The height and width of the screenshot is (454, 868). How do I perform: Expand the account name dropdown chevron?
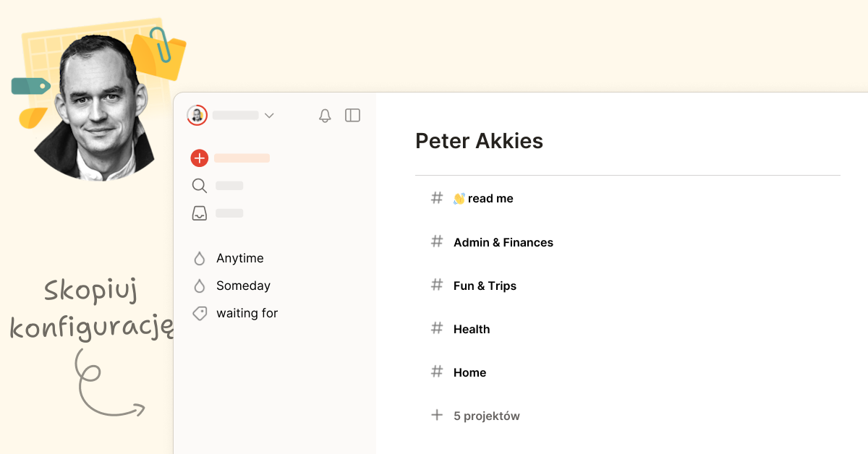tap(269, 116)
